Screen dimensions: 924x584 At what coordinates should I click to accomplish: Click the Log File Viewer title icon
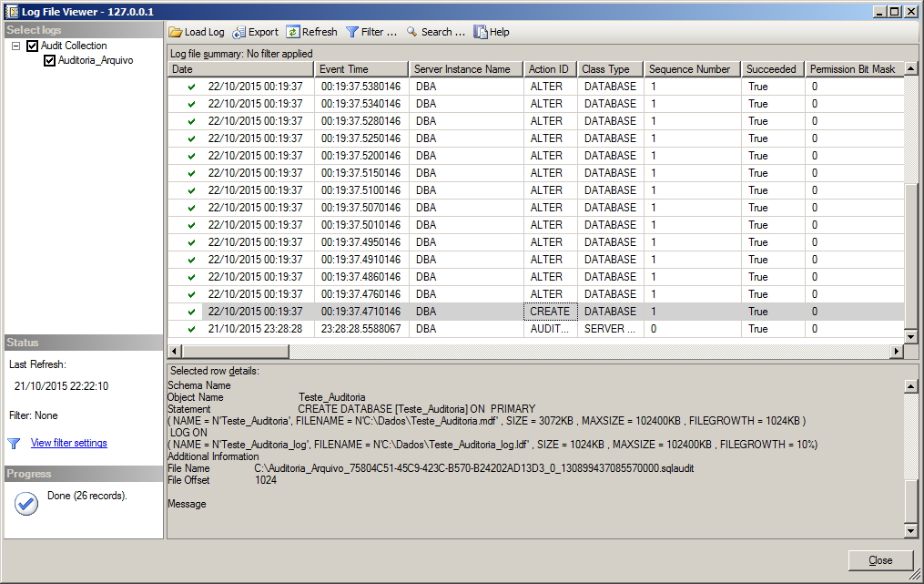[11, 11]
